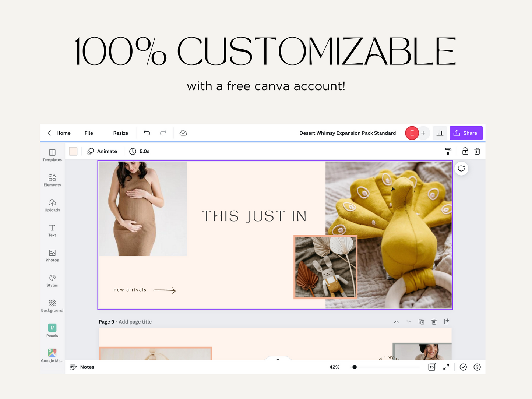
Task: Select the Page 9 canvas thumbnail
Action: coord(275,344)
